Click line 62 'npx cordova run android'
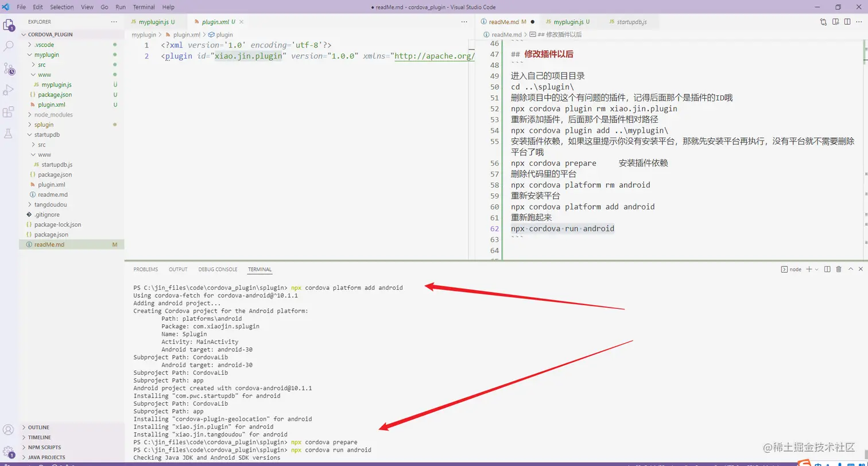The height and width of the screenshot is (466, 868). [563, 228]
